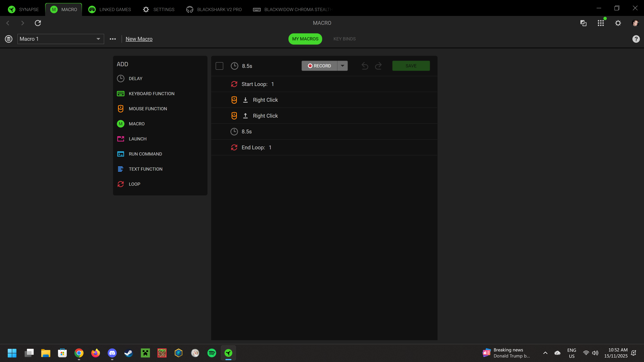Click the New Macro link

point(139,39)
